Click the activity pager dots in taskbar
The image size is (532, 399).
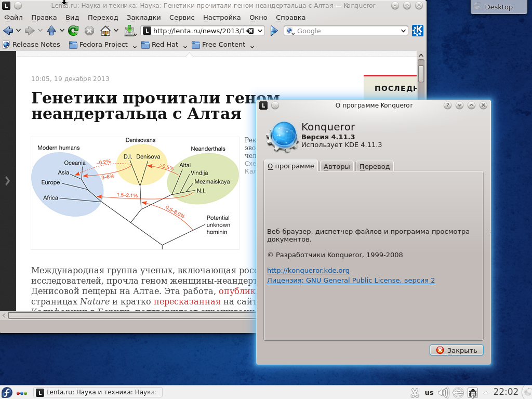click(x=22, y=393)
